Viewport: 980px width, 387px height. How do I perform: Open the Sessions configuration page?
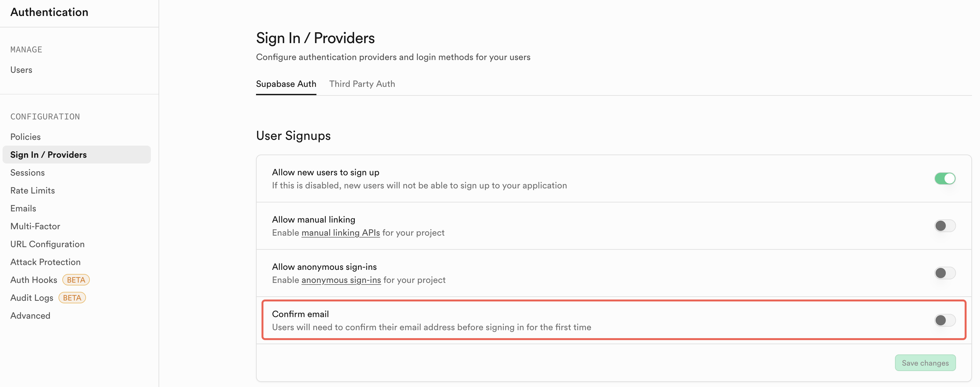click(x=27, y=173)
